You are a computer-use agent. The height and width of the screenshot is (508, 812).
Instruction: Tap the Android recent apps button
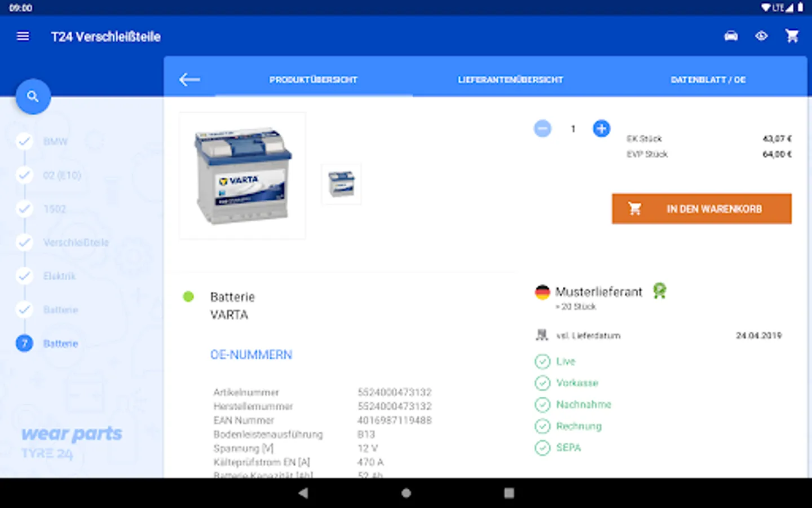click(x=509, y=493)
